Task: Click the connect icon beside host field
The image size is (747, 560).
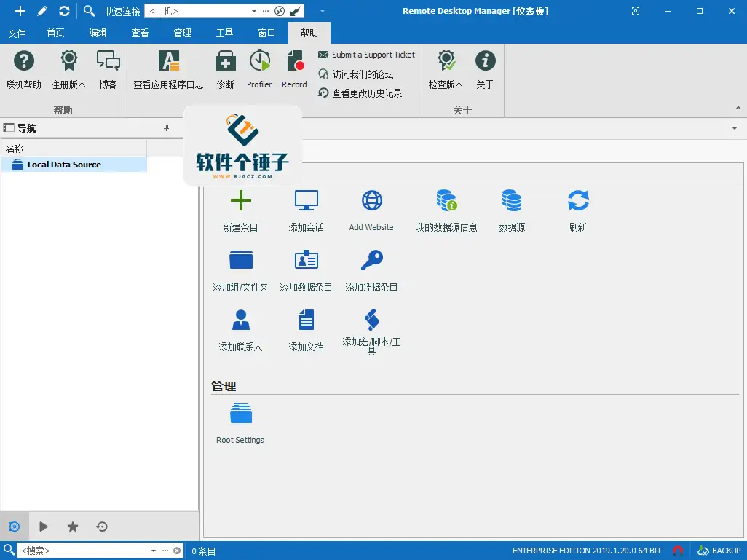Action: (x=280, y=11)
